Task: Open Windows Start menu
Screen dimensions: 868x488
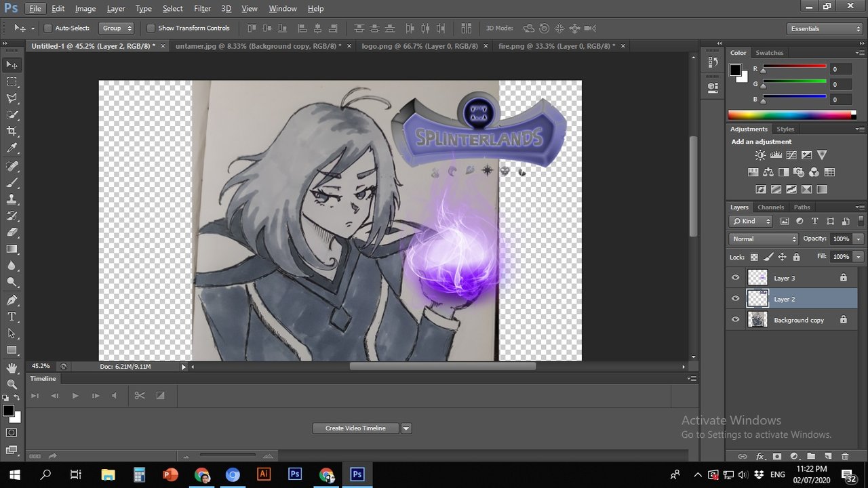Action: [x=14, y=474]
